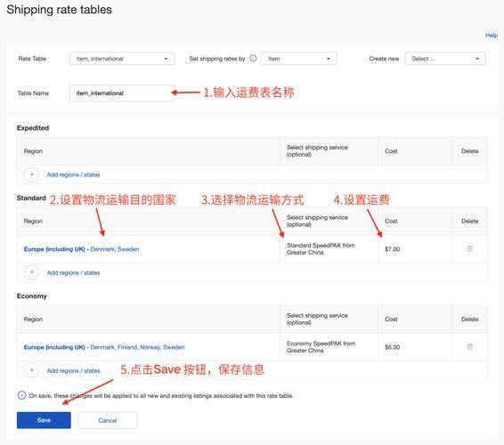Screen dimensions: 504x445
Task: Click the plus icon under Economy section
Action: tap(31, 370)
